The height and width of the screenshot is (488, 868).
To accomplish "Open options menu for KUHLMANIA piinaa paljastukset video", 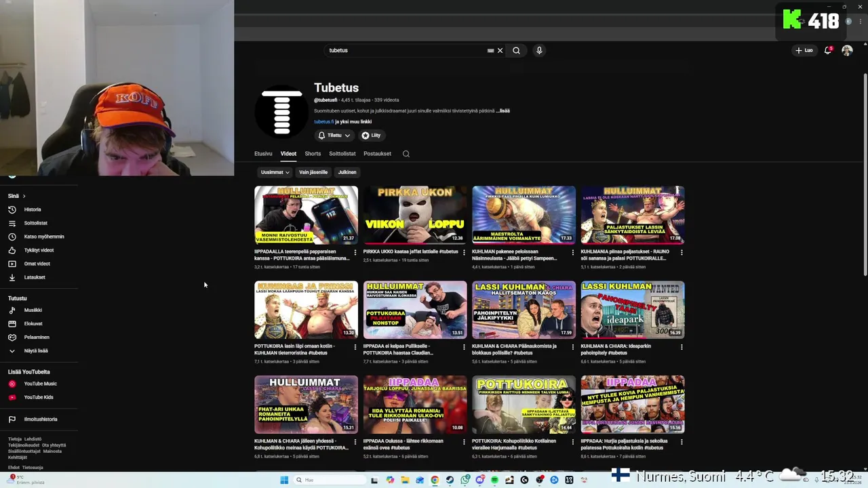I will pos(682,252).
